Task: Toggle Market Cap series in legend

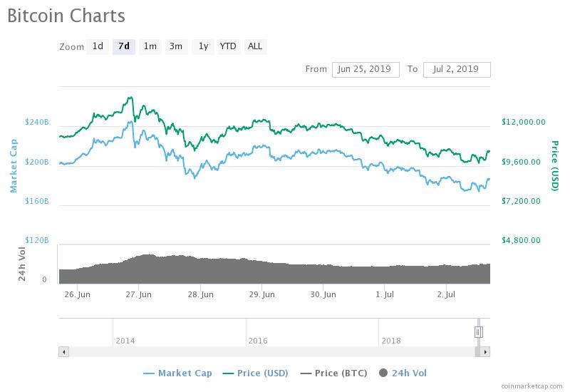Action: (x=177, y=373)
